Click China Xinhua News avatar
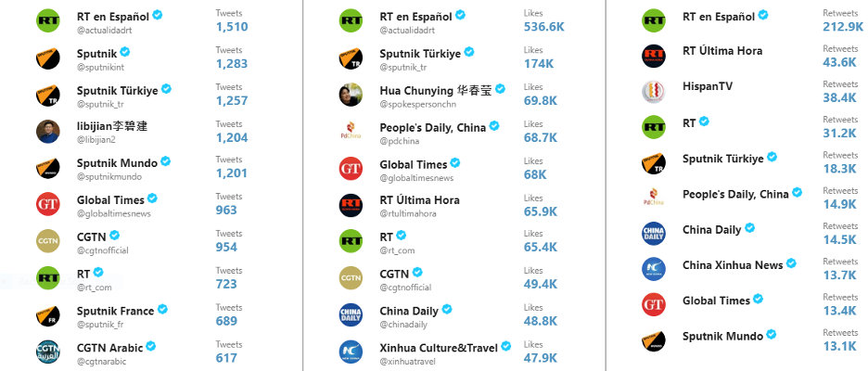This screenshot has height=371, width=868. (653, 269)
